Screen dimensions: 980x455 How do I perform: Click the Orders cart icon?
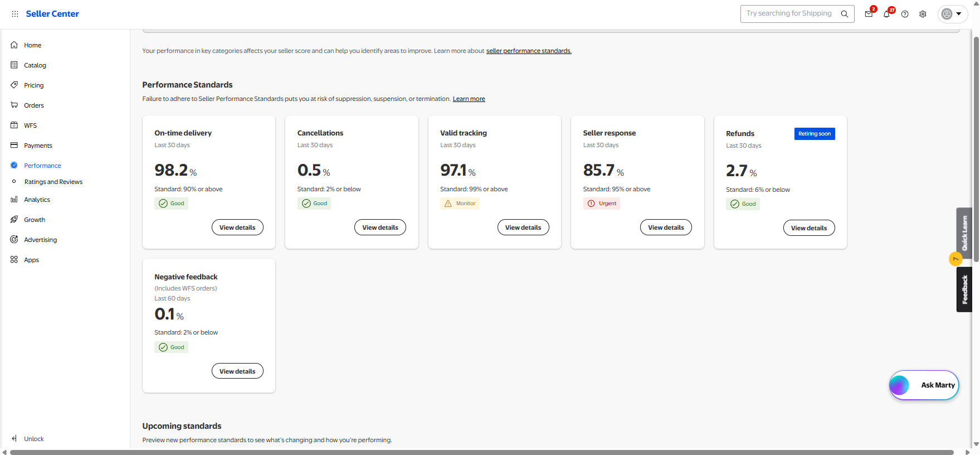[14, 105]
